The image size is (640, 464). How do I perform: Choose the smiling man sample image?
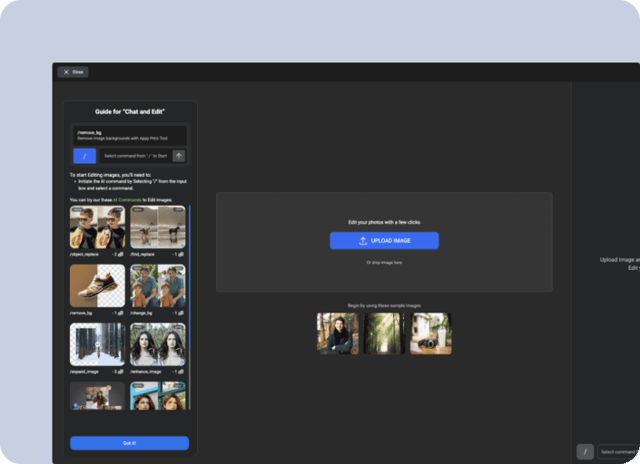[338, 333]
